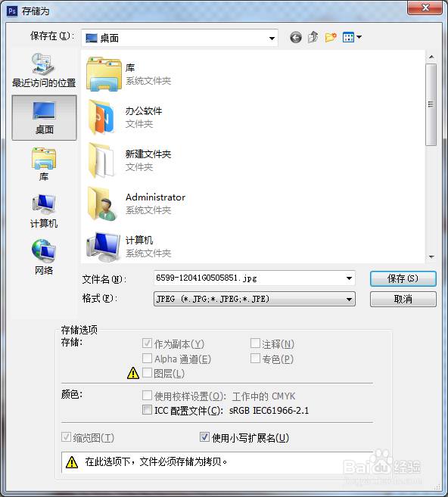Select the 新建文件夹 folder icon
This screenshot has width=448, height=497.
click(101, 160)
